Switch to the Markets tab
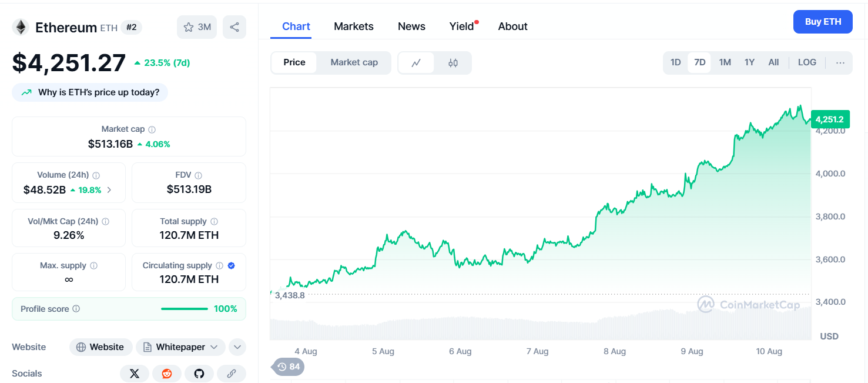The height and width of the screenshot is (383, 868). tap(354, 26)
